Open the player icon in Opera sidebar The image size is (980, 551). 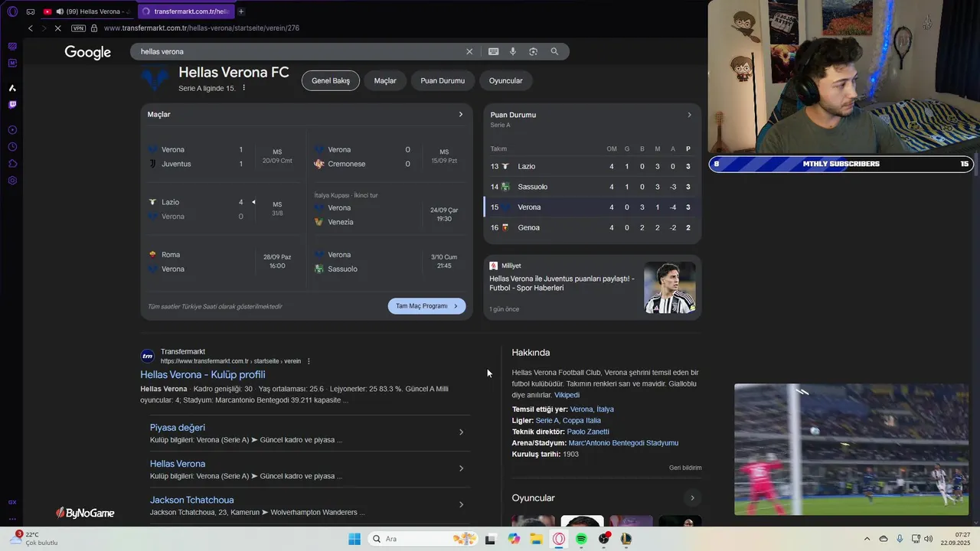pyautogui.click(x=12, y=130)
